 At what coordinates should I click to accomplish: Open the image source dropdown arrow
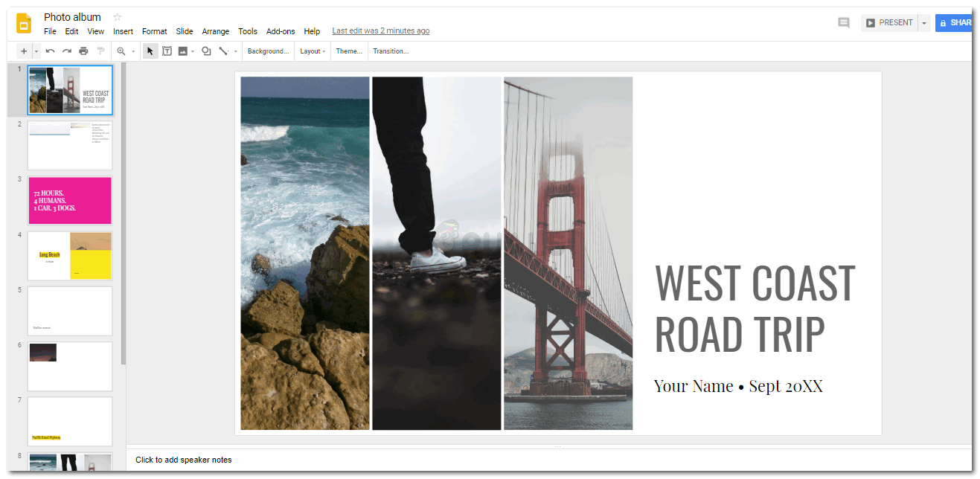pyautogui.click(x=193, y=51)
